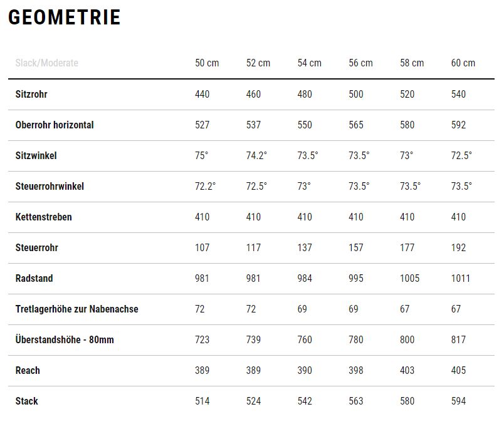This screenshot has width=504, height=429.
Task: Click the GEOMETRIE heading
Action: [x=65, y=18]
